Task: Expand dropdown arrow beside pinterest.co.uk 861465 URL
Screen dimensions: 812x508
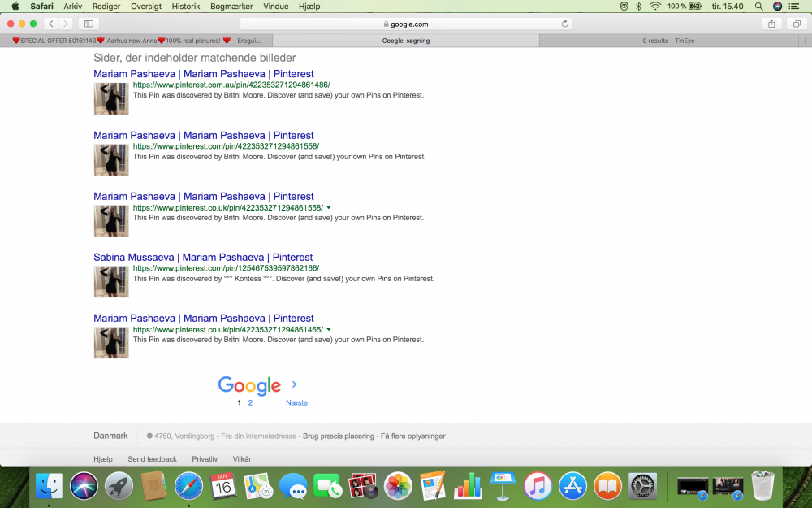Action: click(328, 330)
